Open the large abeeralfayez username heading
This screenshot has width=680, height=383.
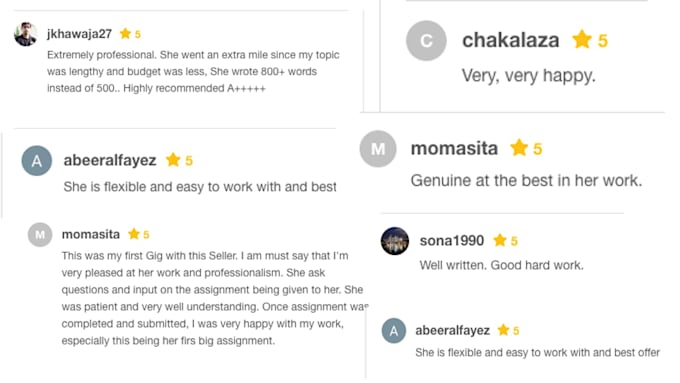[110, 160]
